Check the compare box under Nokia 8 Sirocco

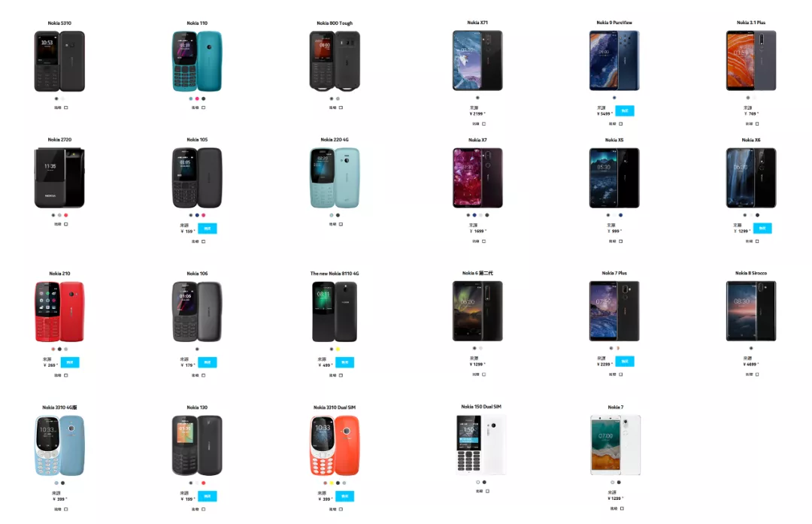click(x=757, y=374)
